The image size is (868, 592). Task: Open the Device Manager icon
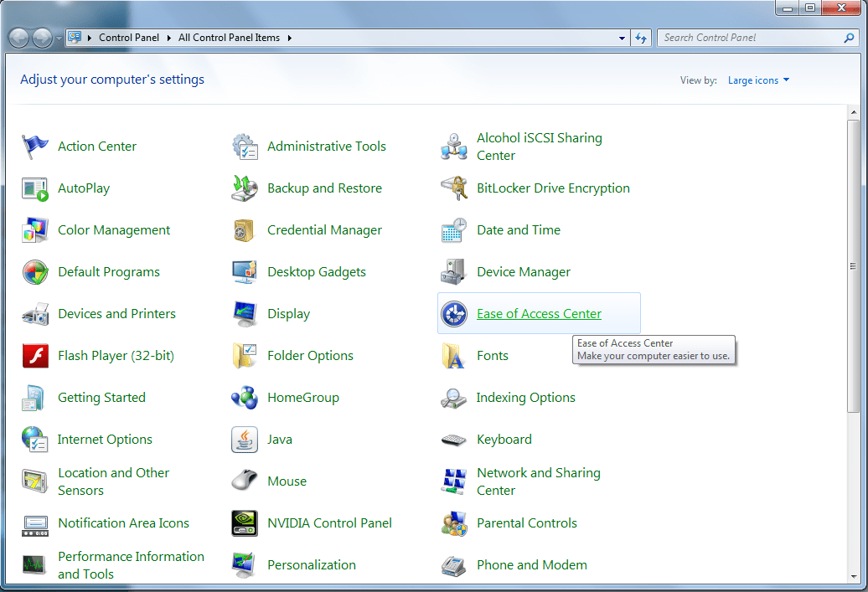tap(454, 272)
